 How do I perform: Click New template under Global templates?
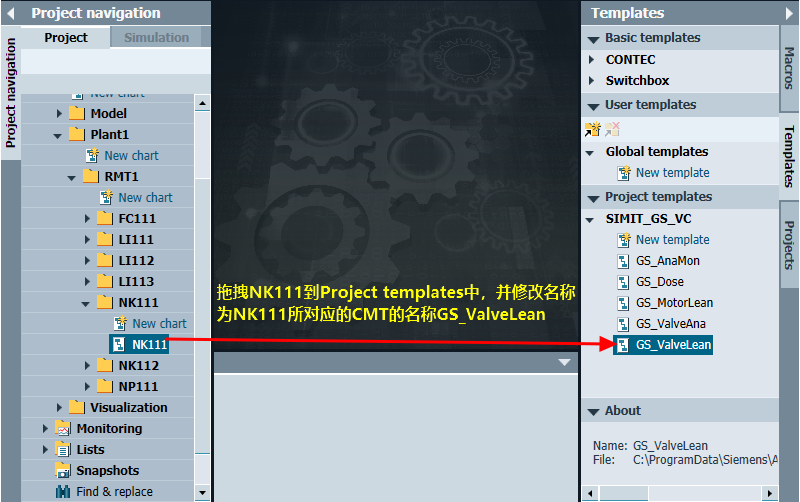point(672,172)
